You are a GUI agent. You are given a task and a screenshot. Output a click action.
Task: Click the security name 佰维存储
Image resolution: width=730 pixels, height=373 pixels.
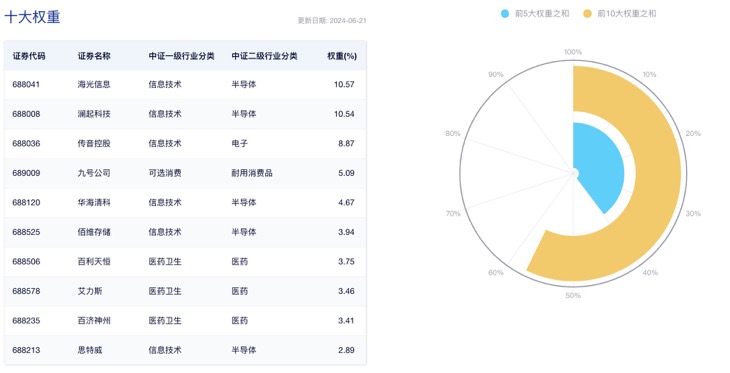(x=94, y=232)
